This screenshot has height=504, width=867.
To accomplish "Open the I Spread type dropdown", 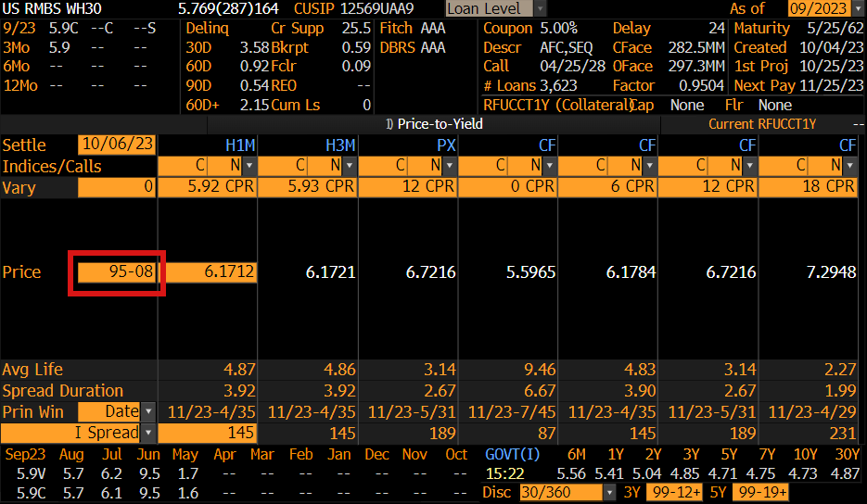I will (148, 433).
